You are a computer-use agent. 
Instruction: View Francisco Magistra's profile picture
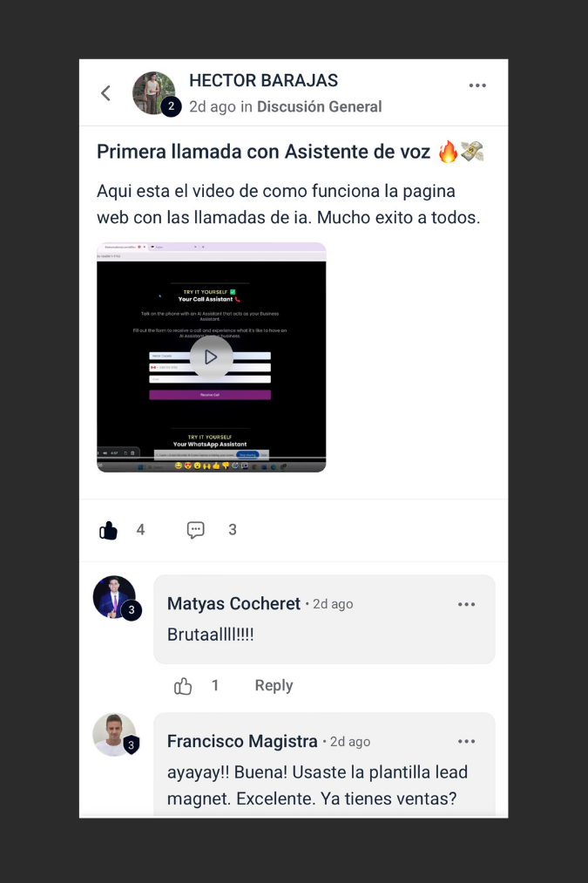click(114, 734)
